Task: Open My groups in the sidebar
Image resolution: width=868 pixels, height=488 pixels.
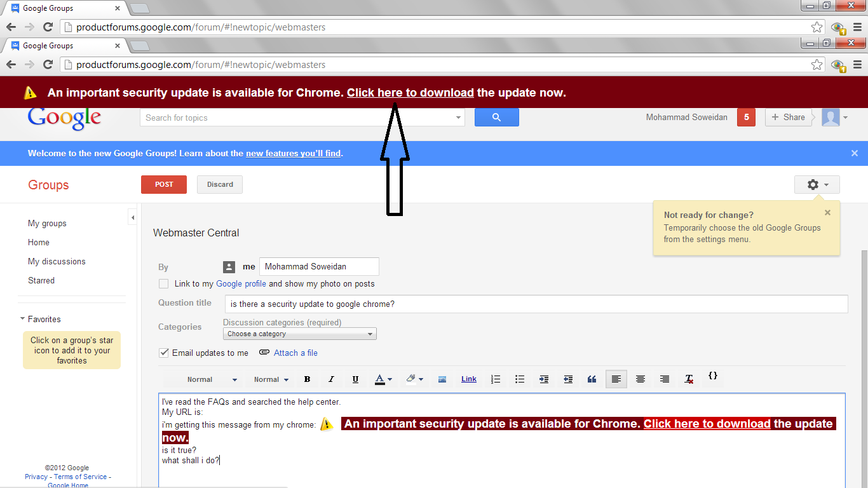Action: point(47,224)
